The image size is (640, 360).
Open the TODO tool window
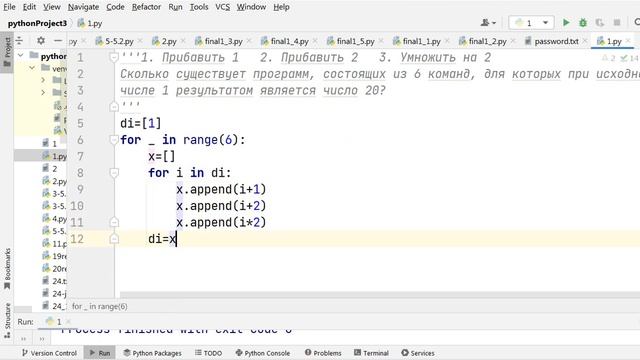pyautogui.click(x=208, y=353)
